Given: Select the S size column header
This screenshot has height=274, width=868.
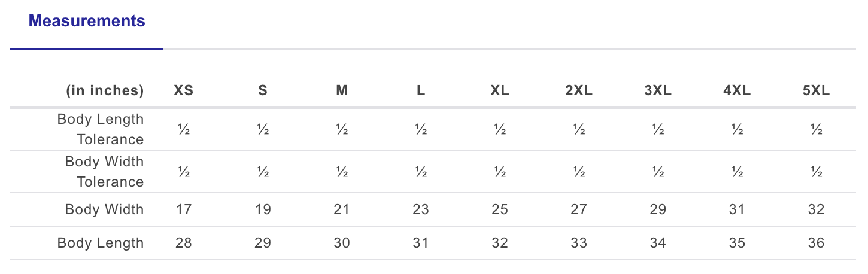Looking at the screenshot, I should [x=263, y=91].
